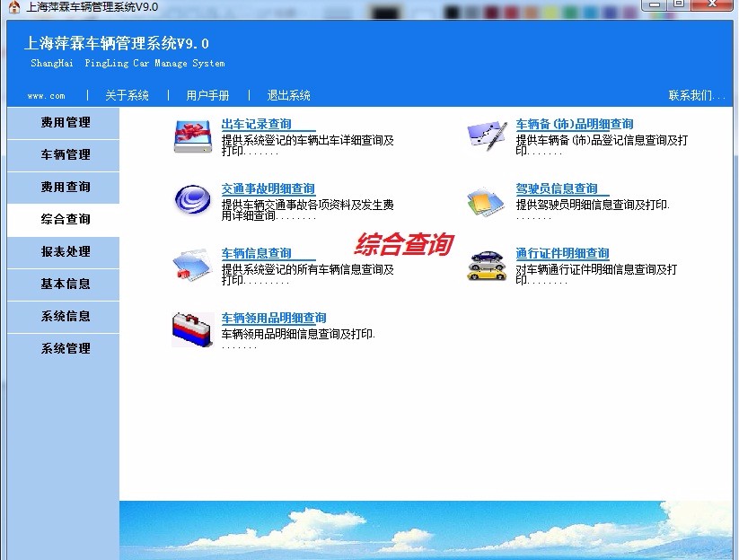Click the 出车记录查询 book icon
This screenshot has width=739, height=560.
coord(191,136)
